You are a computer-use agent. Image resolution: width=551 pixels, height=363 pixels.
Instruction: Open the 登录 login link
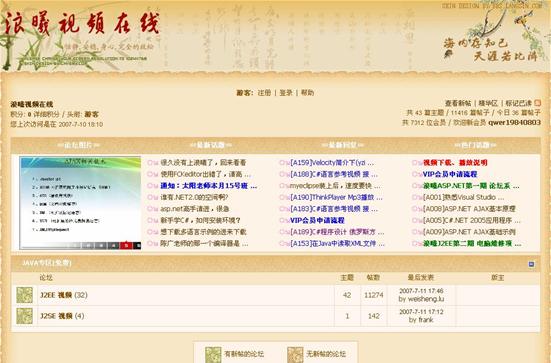tap(286, 93)
